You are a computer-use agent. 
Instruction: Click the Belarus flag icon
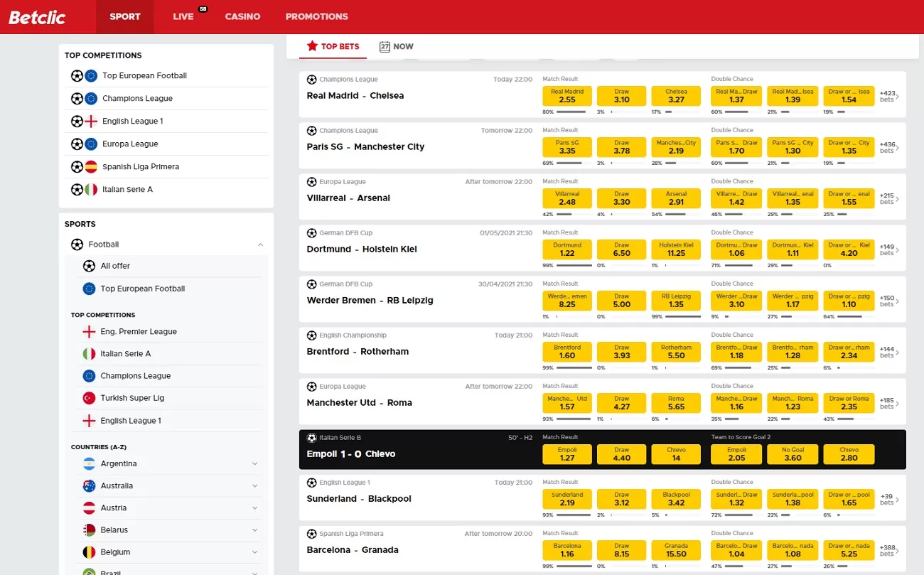(89, 530)
